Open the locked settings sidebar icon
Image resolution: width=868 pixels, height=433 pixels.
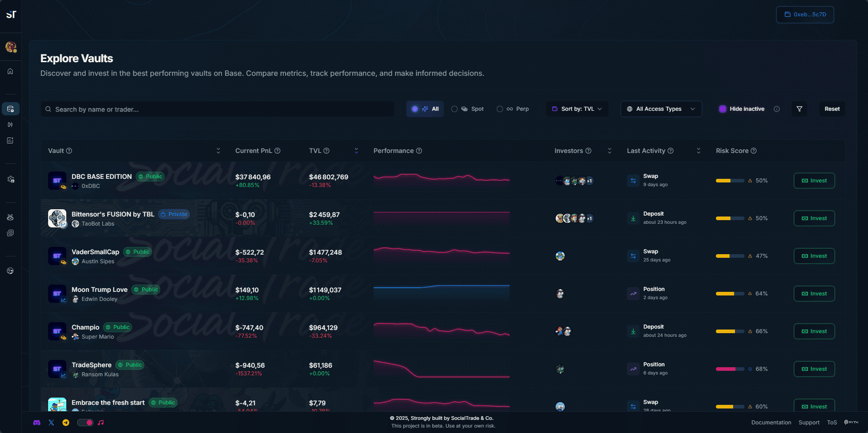click(10, 179)
